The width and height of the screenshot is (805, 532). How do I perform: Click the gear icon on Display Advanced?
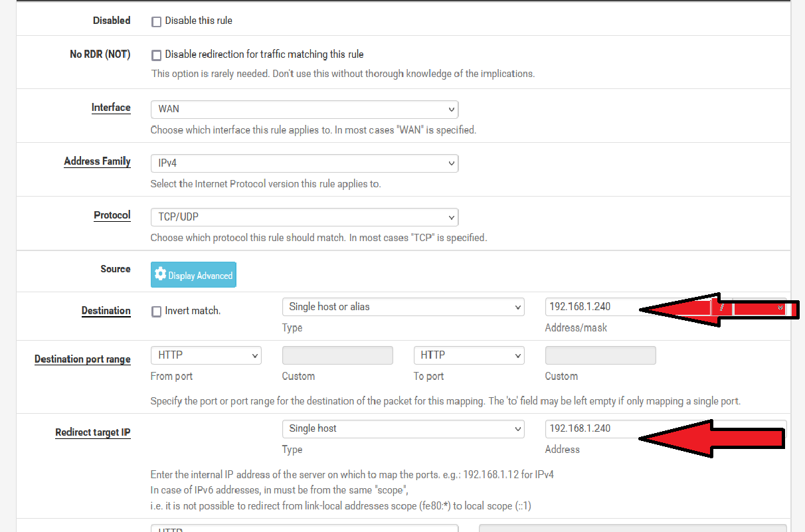[160, 274]
